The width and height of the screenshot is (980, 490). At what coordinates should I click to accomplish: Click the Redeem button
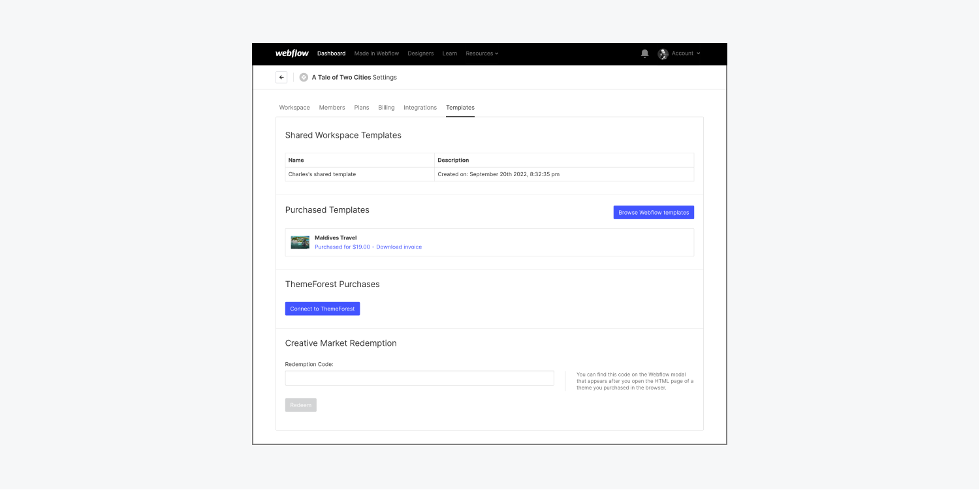pyautogui.click(x=301, y=405)
